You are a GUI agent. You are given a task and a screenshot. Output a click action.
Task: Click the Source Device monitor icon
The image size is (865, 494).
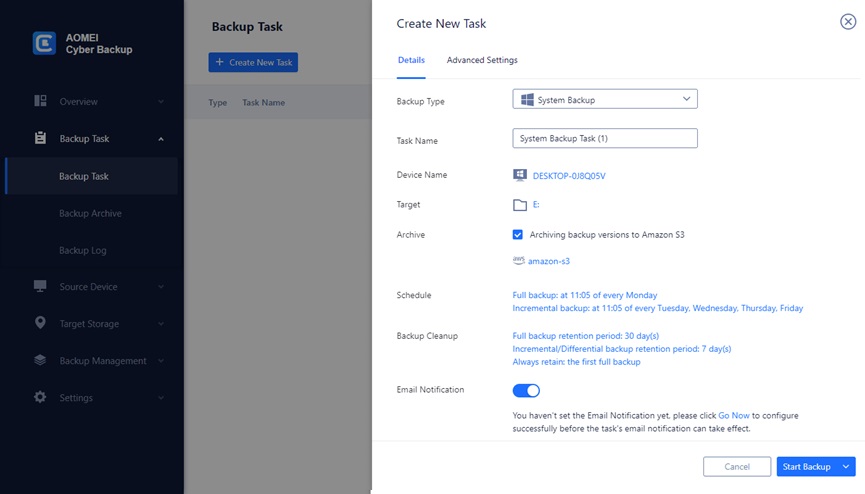pos(40,287)
